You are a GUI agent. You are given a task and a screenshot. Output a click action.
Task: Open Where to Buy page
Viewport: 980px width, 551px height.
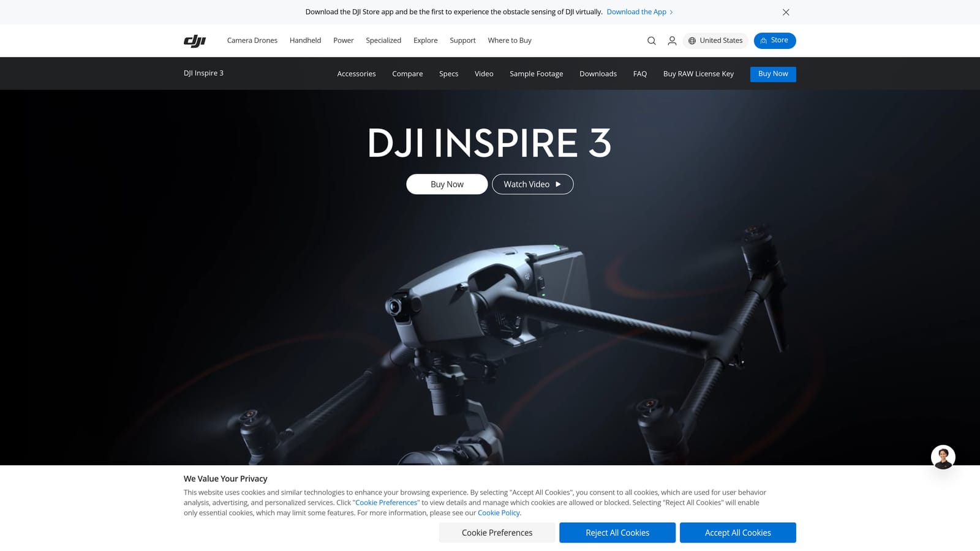(510, 40)
